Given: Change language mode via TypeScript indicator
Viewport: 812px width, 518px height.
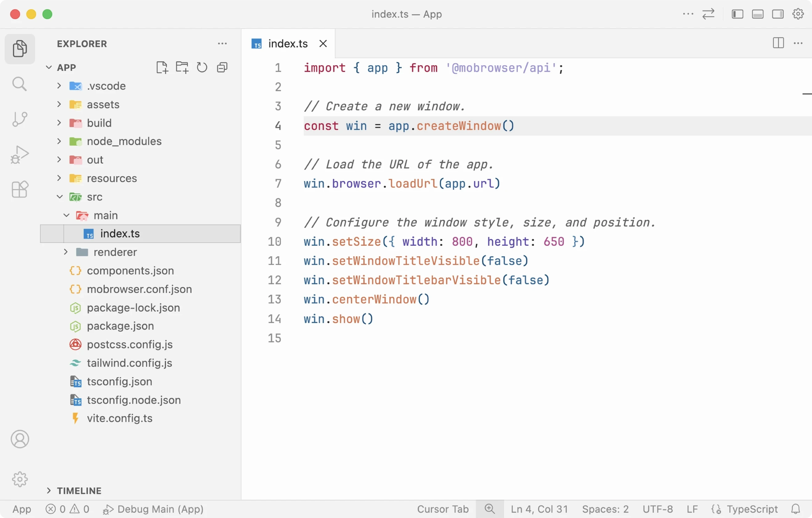Looking at the screenshot, I should pos(753,509).
